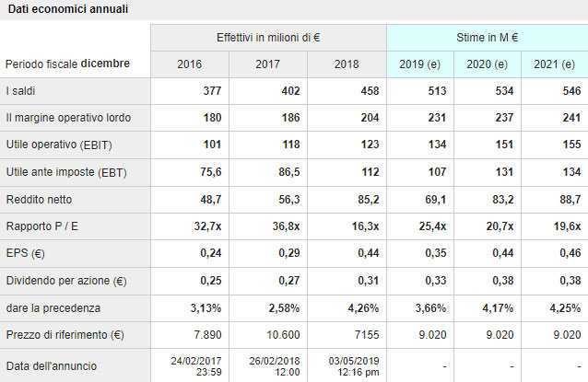Click the 'I saldi' row label
This screenshot has height=382, width=588.
coord(22,91)
